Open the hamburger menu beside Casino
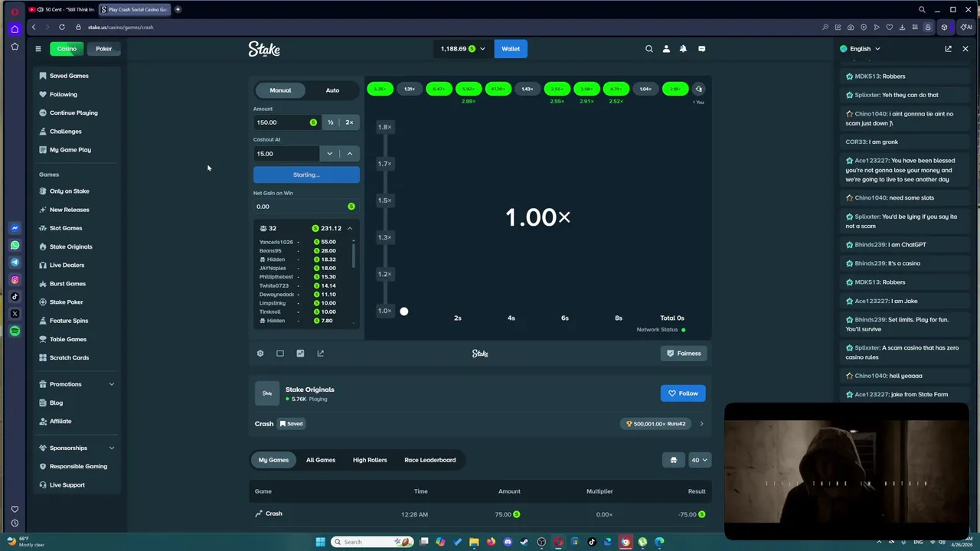980x551 pixels. pyautogui.click(x=38, y=49)
